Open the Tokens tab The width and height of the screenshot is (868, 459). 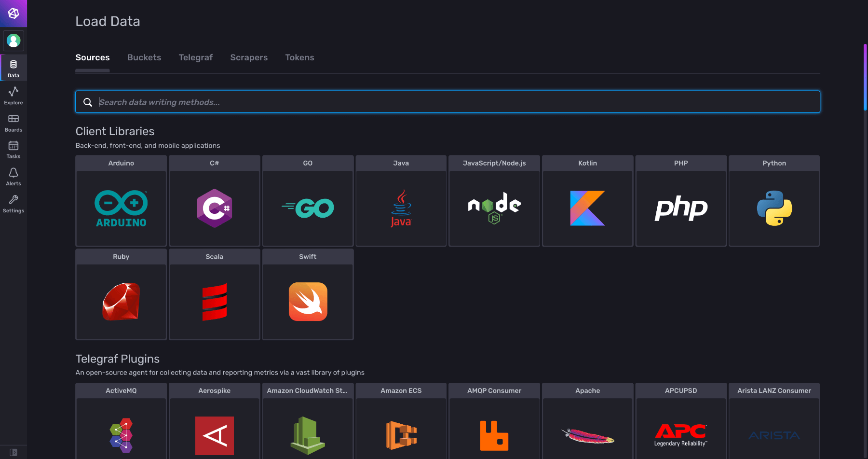299,57
